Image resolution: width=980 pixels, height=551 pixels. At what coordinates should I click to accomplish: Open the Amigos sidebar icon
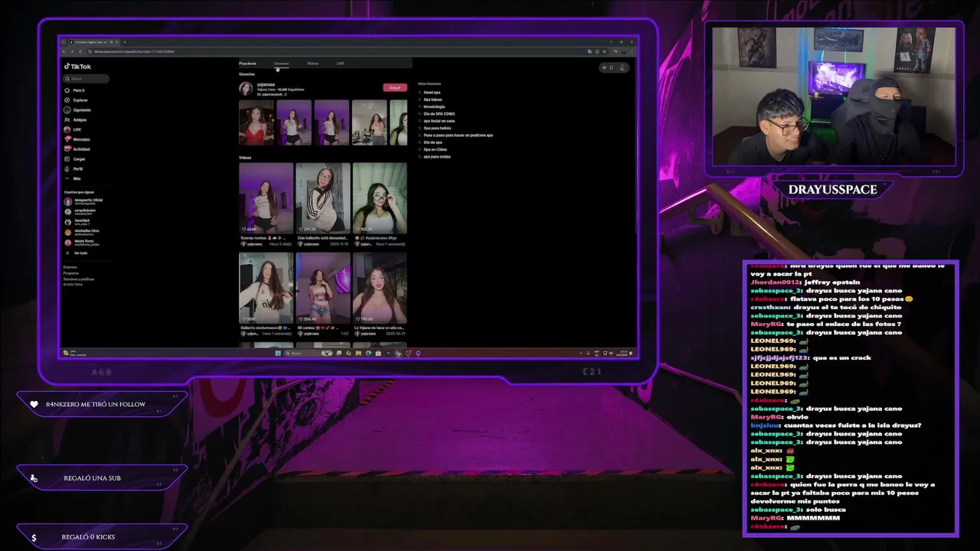[x=67, y=119]
